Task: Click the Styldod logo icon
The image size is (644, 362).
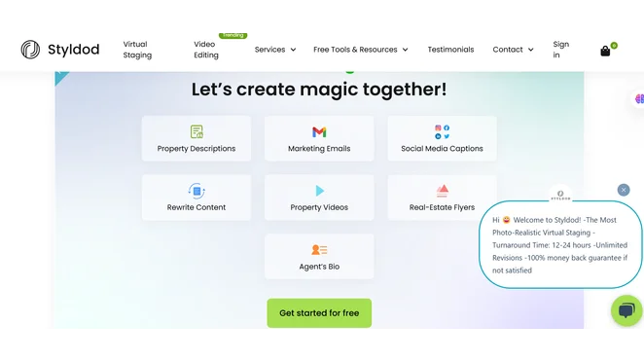Action: tap(30, 50)
